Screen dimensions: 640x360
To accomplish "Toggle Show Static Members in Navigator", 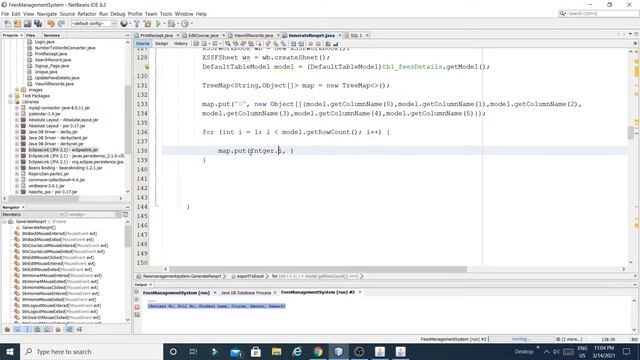I will [27, 329].
